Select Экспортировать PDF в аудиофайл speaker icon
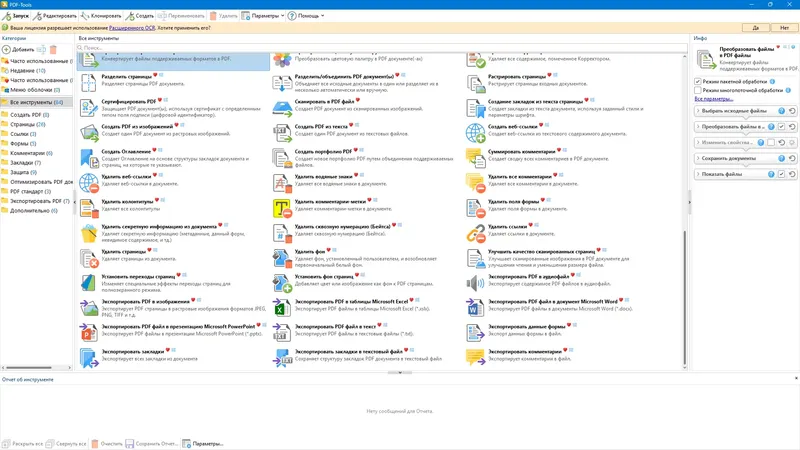Viewport: 800px width, 450px height. click(x=475, y=283)
